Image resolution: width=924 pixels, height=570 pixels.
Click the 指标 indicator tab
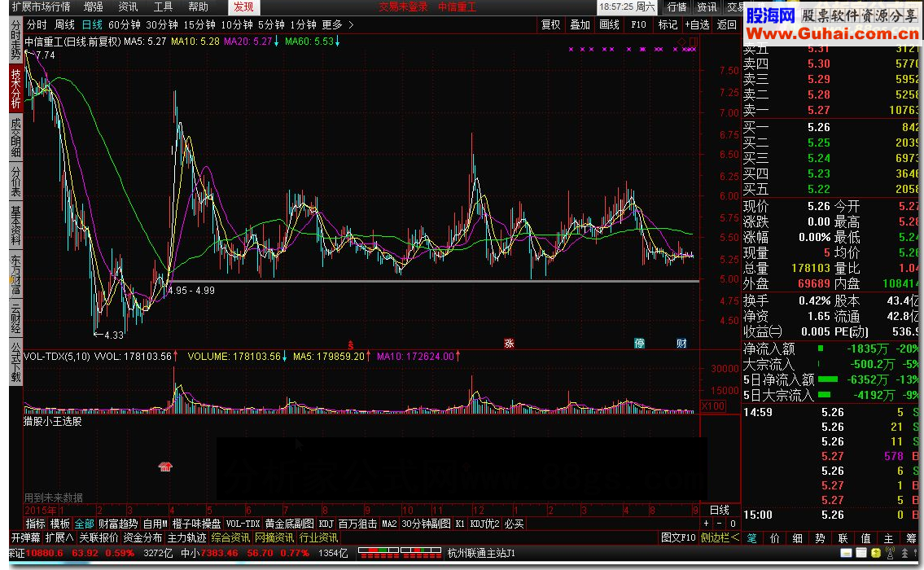point(35,524)
